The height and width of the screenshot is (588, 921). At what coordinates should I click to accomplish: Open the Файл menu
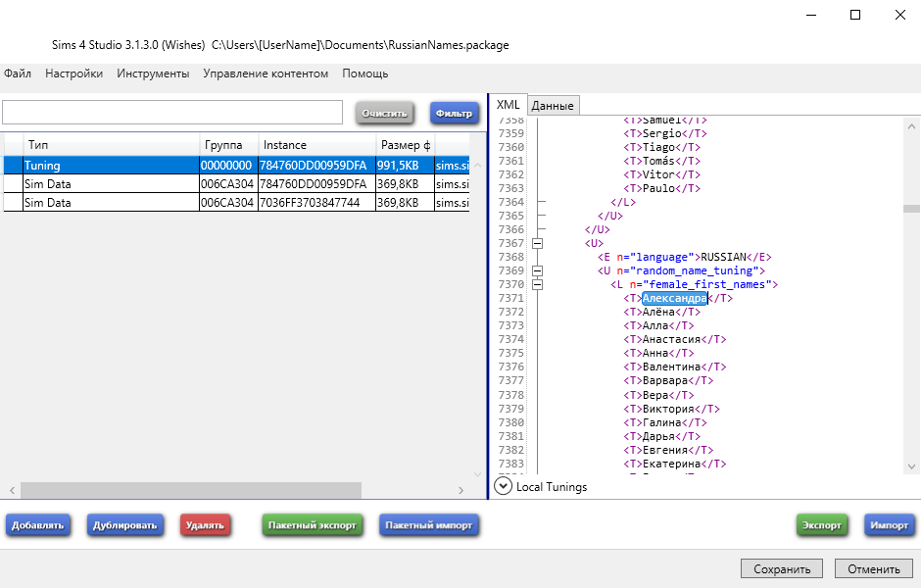coord(18,73)
